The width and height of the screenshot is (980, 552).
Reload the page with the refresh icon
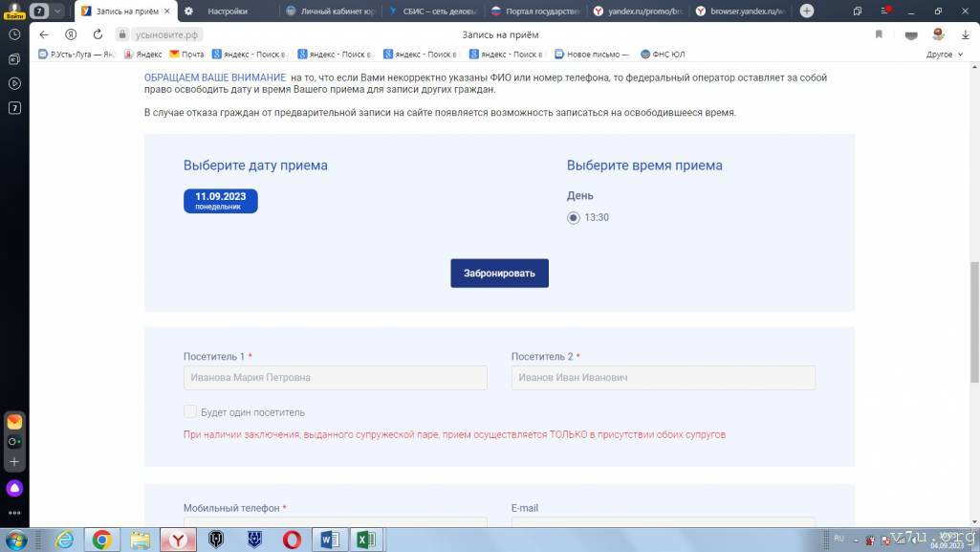tap(98, 34)
